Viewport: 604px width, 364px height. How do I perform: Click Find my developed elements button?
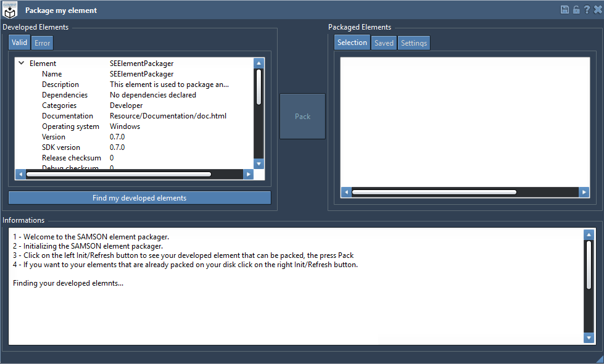[139, 198]
